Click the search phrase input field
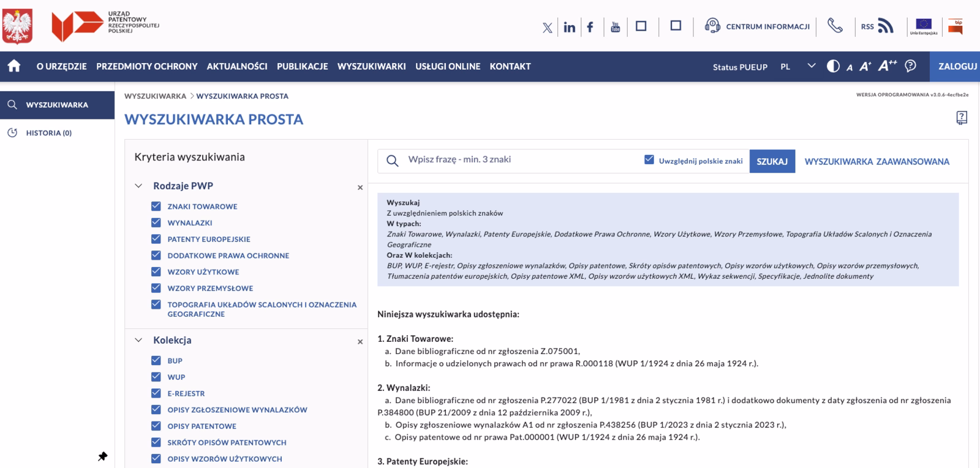980x468 pixels. click(x=521, y=160)
